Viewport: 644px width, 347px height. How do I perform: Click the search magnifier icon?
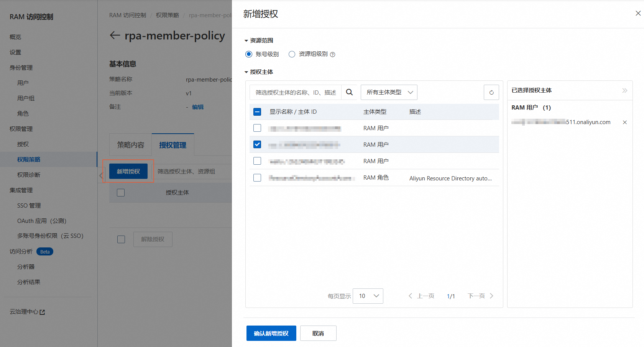349,92
